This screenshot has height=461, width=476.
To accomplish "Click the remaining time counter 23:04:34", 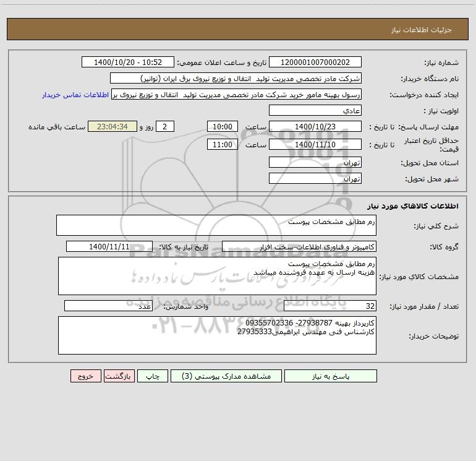I will click(x=113, y=126).
